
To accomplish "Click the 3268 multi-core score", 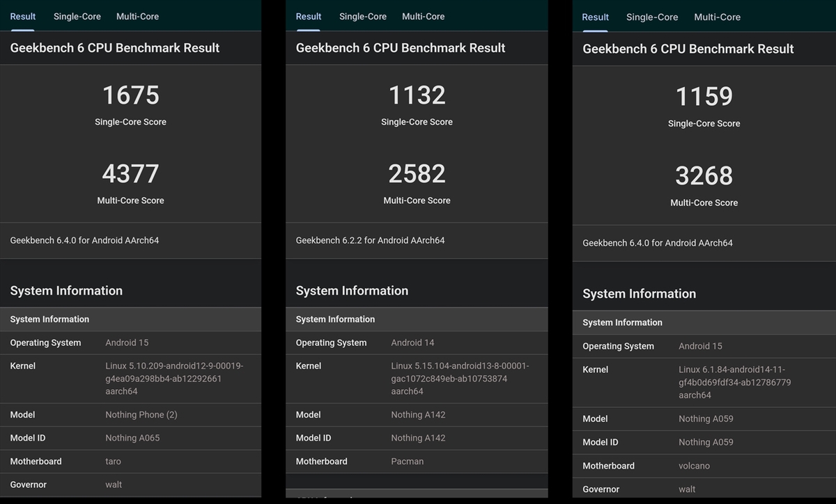I will (704, 175).
